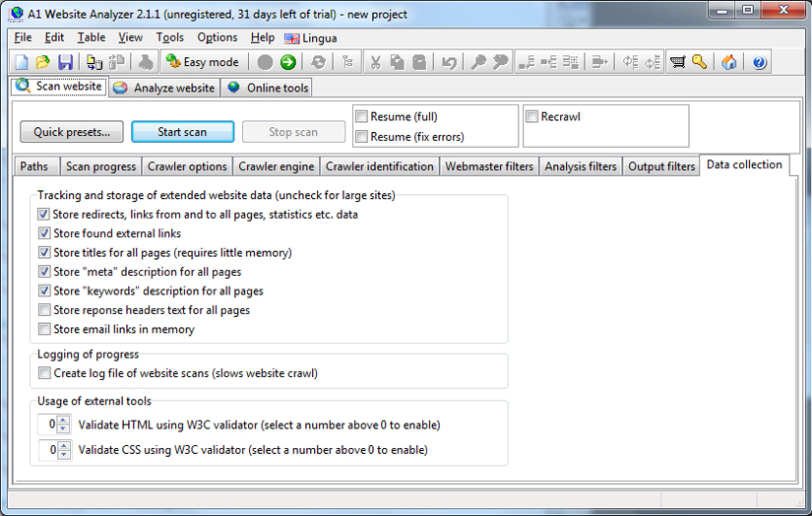Open the Scan progress tab
Image resolution: width=812 pixels, height=516 pixels.
[x=101, y=166]
